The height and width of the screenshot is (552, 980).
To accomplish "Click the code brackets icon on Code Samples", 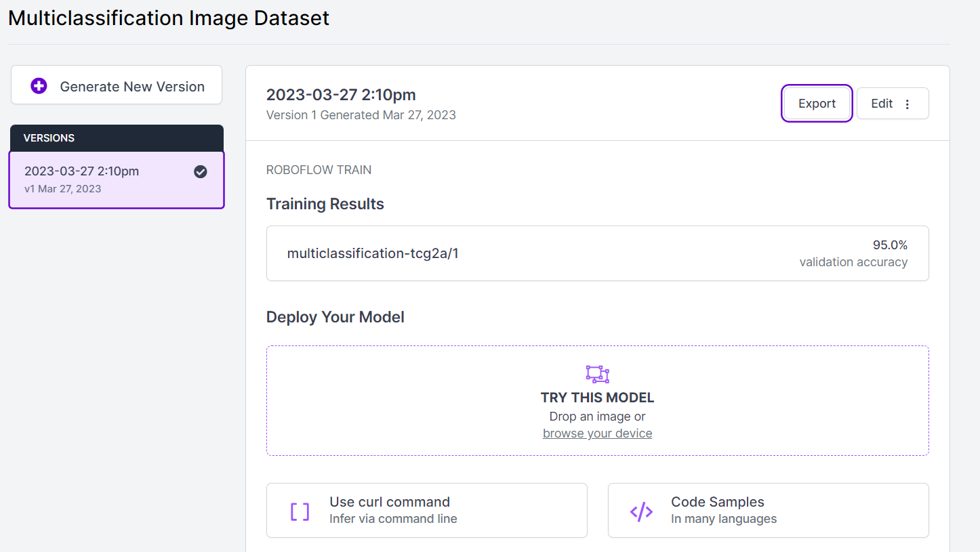I will pyautogui.click(x=640, y=510).
